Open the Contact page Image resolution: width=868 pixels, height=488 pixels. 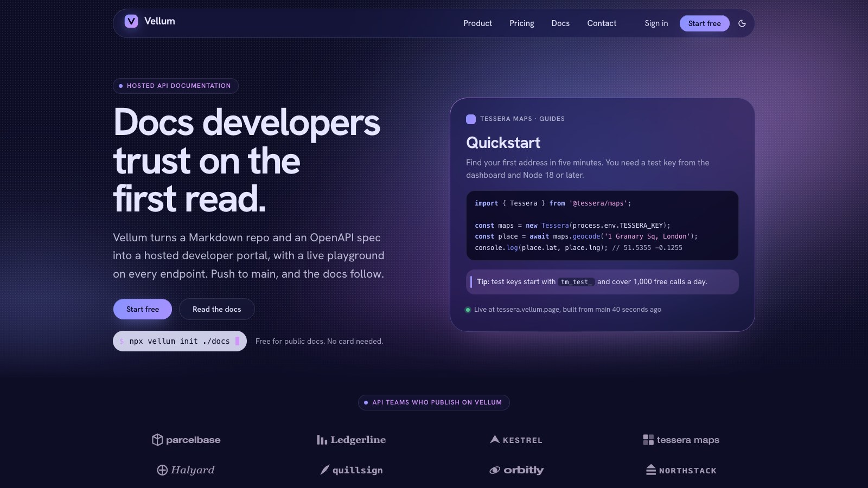[x=602, y=23]
